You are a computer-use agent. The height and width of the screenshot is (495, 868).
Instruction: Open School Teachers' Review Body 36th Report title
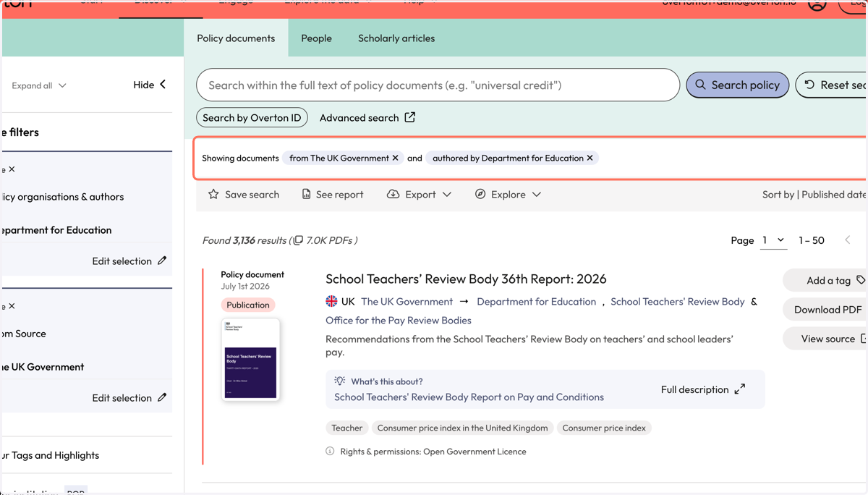pyautogui.click(x=466, y=279)
